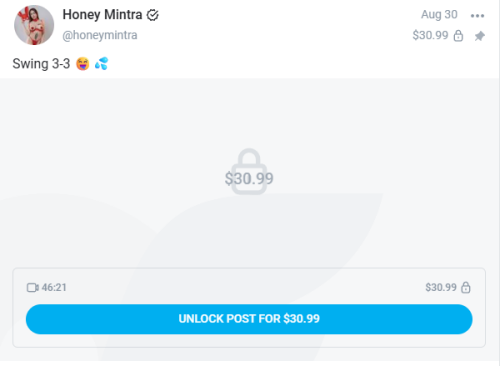The height and width of the screenshot is (366, 500).
Task: Open Honey Mintra's profile avatar
Action: [34, 25]
